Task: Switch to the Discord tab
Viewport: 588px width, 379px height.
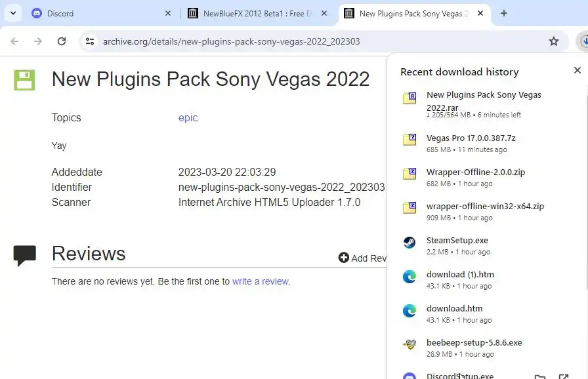Action: pos(101,14)
